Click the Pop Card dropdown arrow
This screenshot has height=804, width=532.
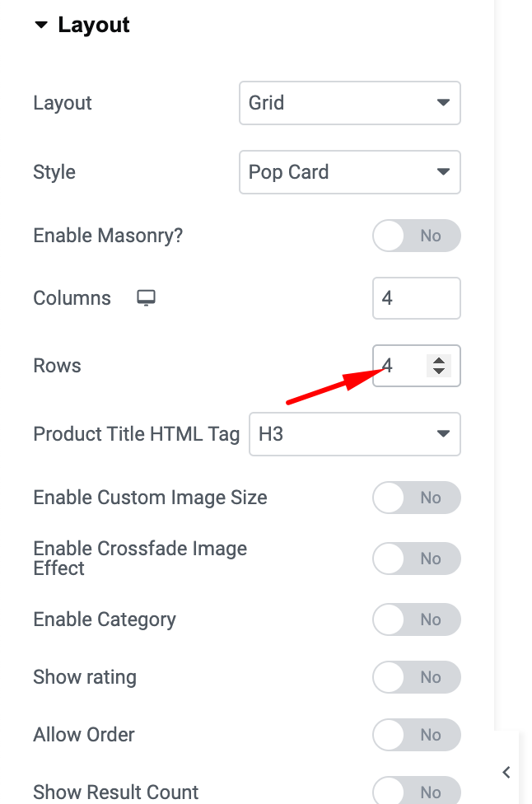click(x=443, y=172)
